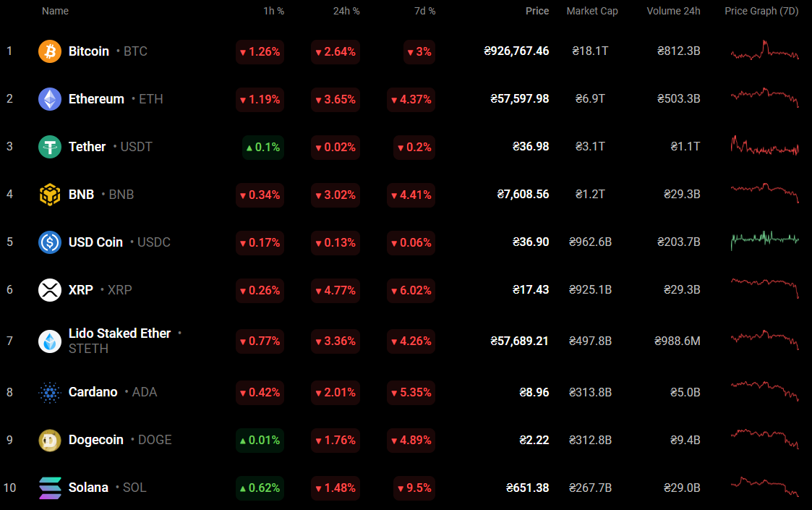Open USD Coin's green 7-day graph
812x510 pixels.
click(764, 240)
